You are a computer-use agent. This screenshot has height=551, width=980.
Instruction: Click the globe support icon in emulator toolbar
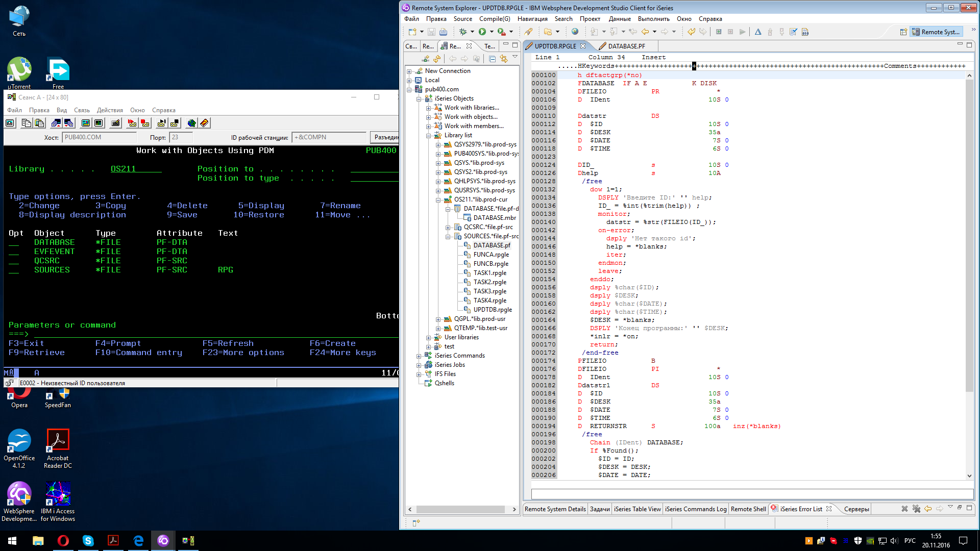191,123
